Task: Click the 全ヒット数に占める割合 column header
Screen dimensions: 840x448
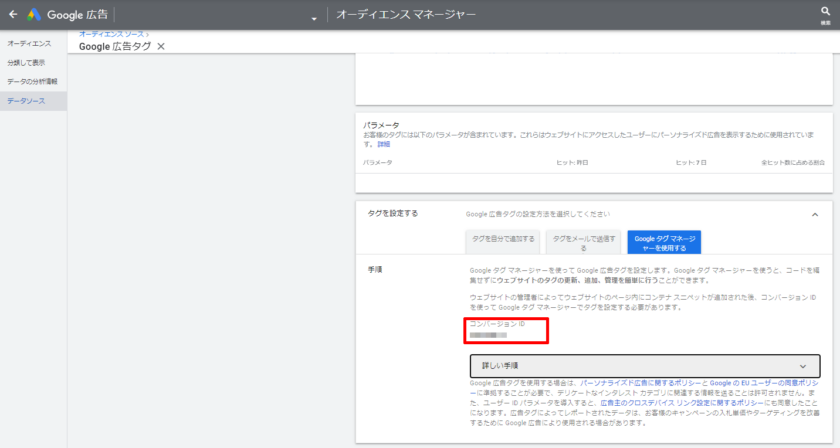Action: click(793, 162)
